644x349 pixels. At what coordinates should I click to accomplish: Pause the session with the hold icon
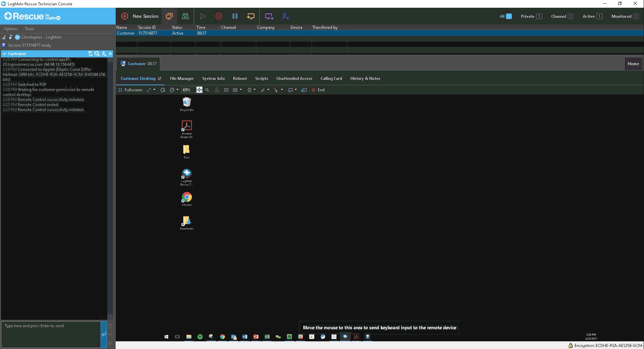coord(235,16)
